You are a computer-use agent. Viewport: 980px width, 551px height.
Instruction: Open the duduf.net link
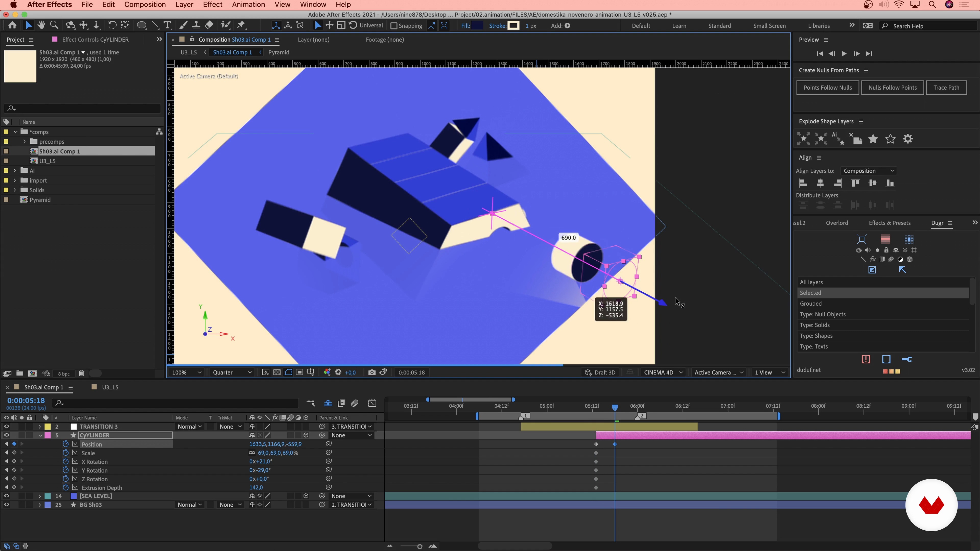(x=808, y=370)
